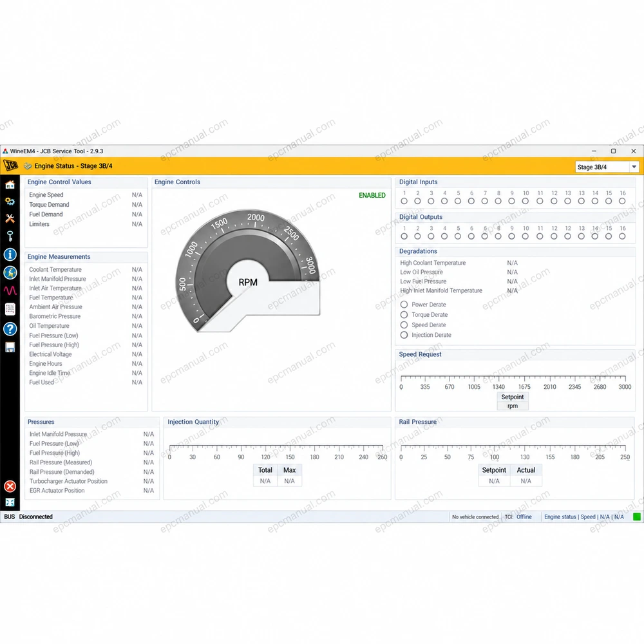
Task: Click the key icon in the sidebar
Action: [x=10, y=236]
